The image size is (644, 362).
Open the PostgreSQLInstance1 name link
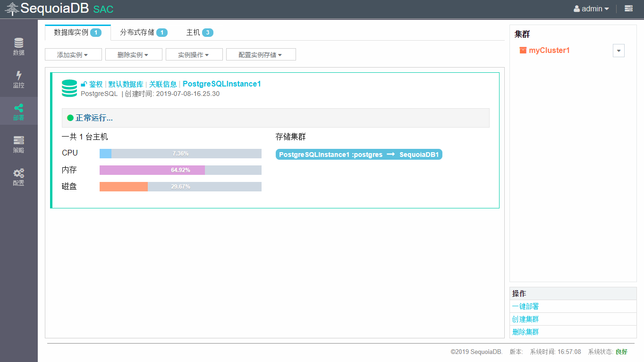click(x=221, y=84)
